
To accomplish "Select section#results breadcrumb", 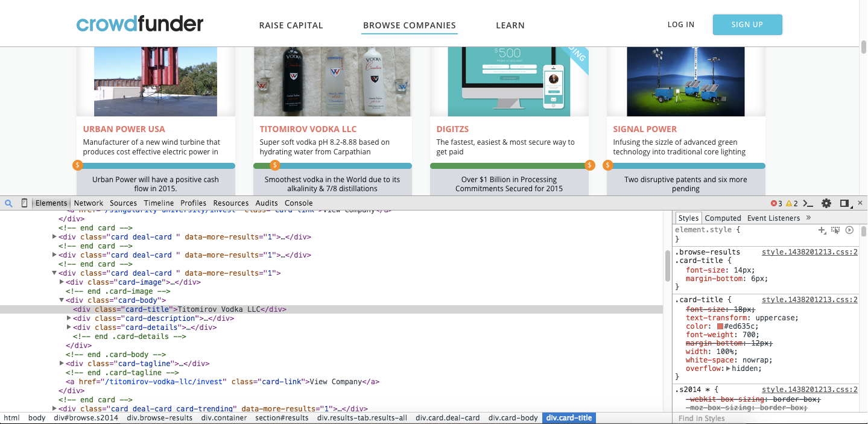I will [x=282, y=417].
